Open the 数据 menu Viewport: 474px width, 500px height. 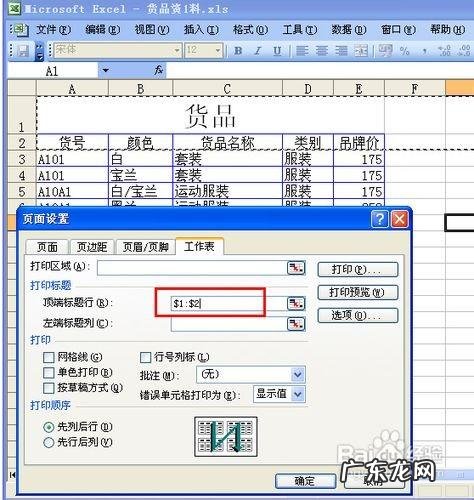349,30
